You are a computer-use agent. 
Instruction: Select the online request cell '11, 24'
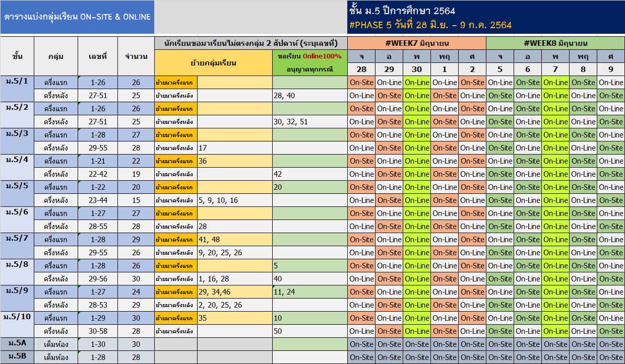pos(310,292)
